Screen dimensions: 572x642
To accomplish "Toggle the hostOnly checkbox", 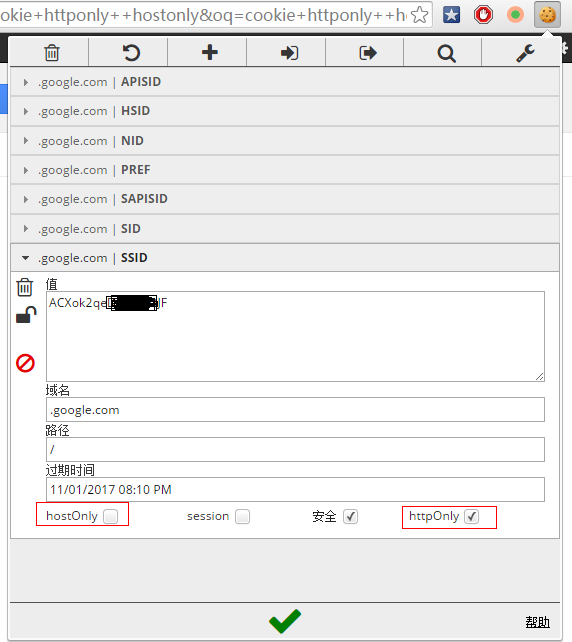I will click(x=111, y=516).
